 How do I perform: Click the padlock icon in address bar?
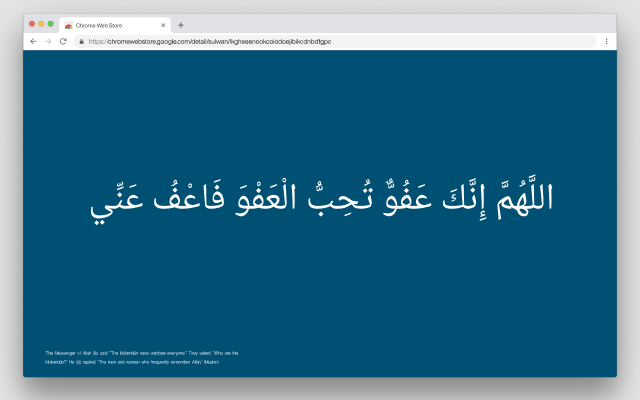click(x=82, y=42)
